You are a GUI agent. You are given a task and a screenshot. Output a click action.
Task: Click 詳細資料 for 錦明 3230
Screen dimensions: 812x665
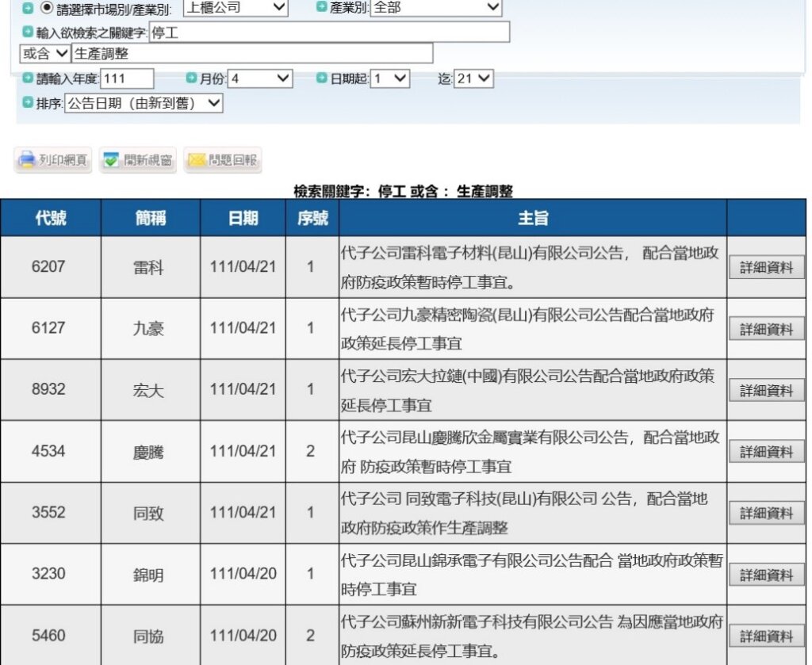pyautogui.click(x=766, y=575)
